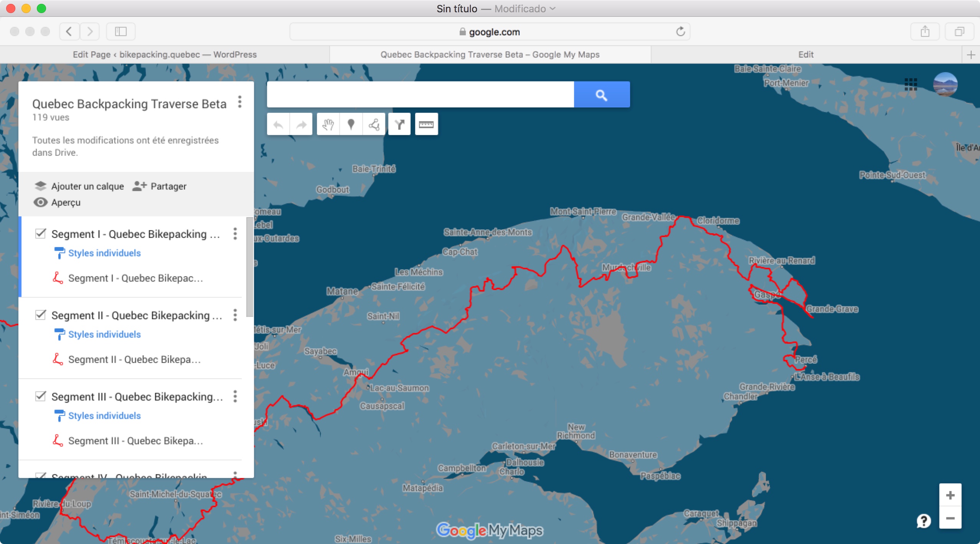Image resolution: width=980 pixels, height=544 pixels.
Task: Uncheck the Segment I layer checkbox
Action: (x=40, y=233)
